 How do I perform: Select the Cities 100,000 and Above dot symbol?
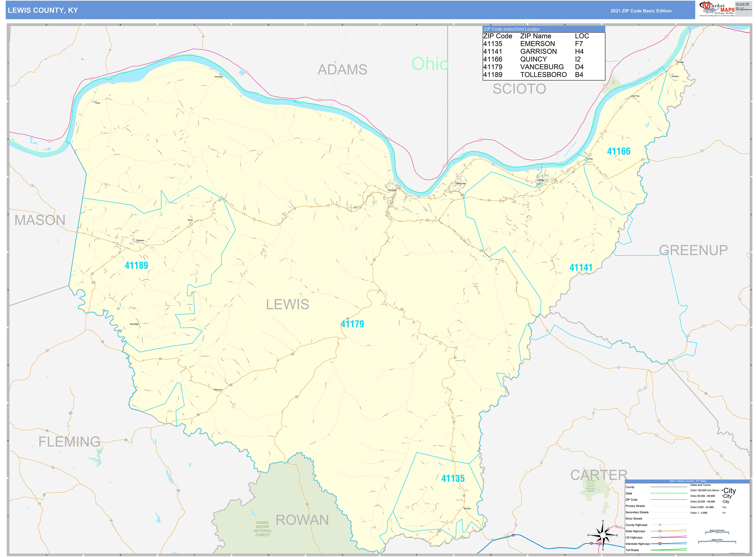(x=722, y=490)
